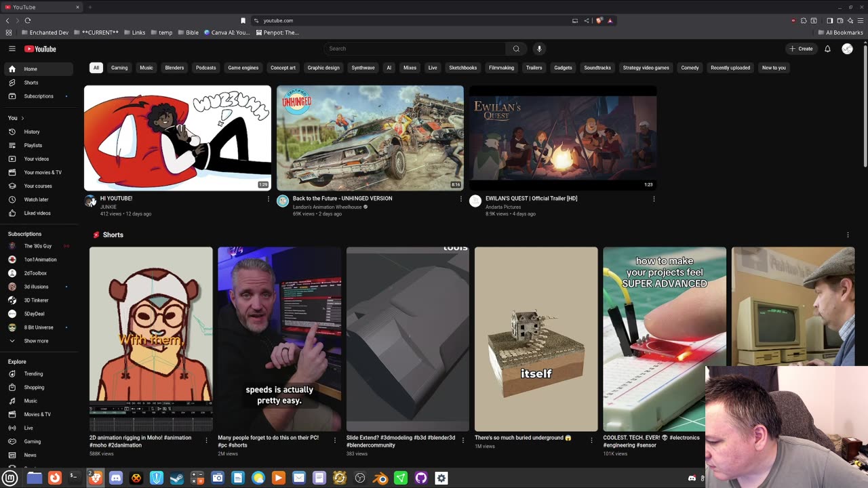
Task: Open watch History
Action: pyautogui.click(x=37, y=131)
